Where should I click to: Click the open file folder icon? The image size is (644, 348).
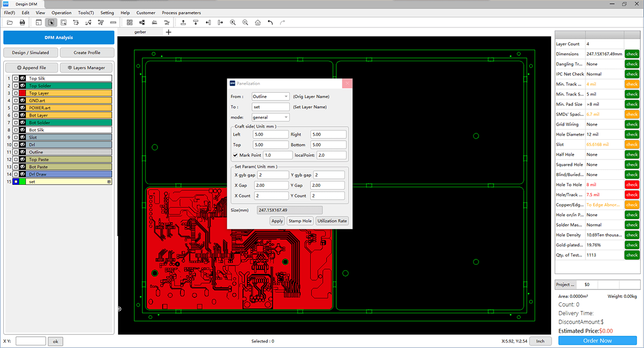pos(10,23)
